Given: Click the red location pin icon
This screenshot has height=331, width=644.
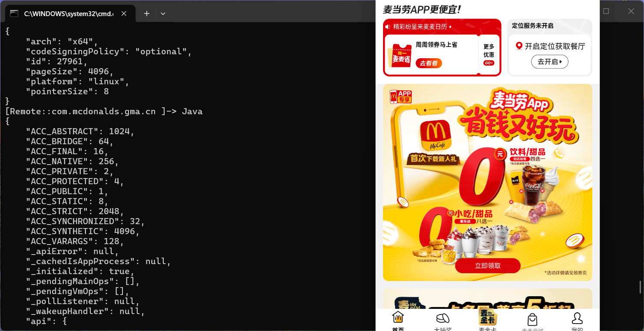Looking at the screenshot, I should [x=519, y=46].
